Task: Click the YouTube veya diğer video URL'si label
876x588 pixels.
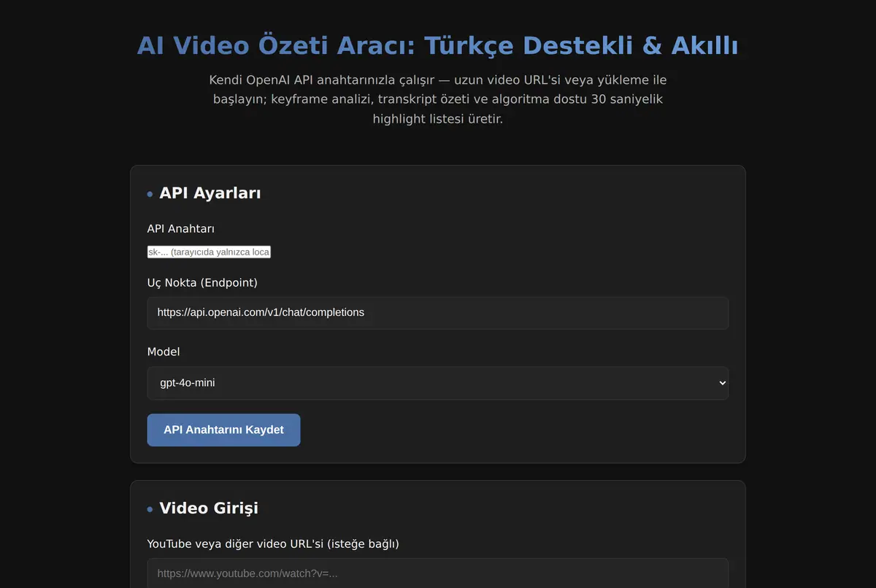Action: point(273,543)
